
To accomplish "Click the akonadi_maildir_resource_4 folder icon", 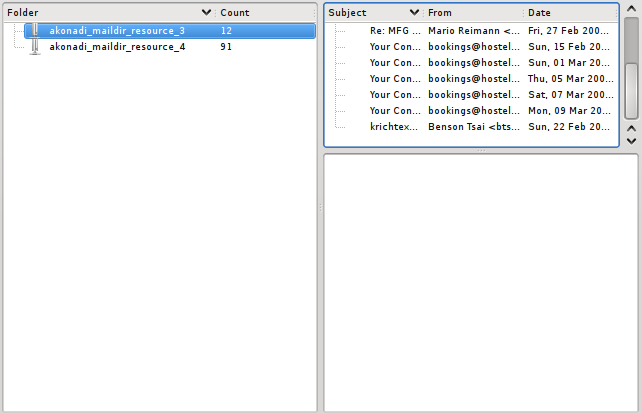I will pyautogui.click(x=35, y=47).
